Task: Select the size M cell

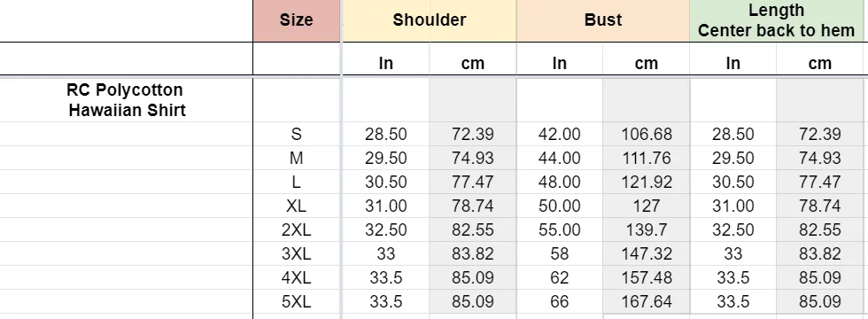Action: [x=296, y=158]
